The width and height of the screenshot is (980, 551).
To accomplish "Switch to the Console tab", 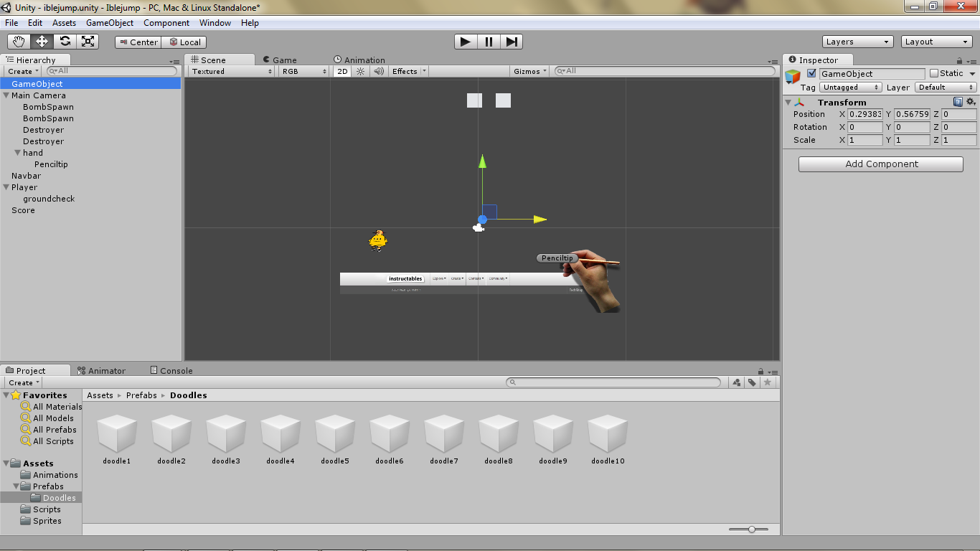I will tap(171, 371).
